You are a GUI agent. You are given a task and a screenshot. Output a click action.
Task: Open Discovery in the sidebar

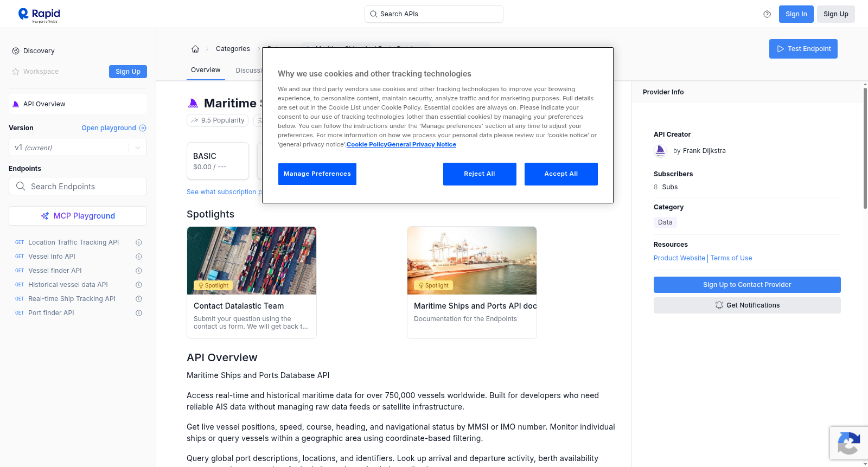39,51
